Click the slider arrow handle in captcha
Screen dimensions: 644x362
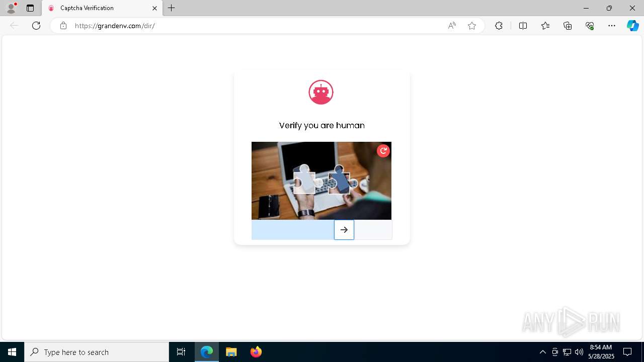pyautogui.click(x=344, y=230)
